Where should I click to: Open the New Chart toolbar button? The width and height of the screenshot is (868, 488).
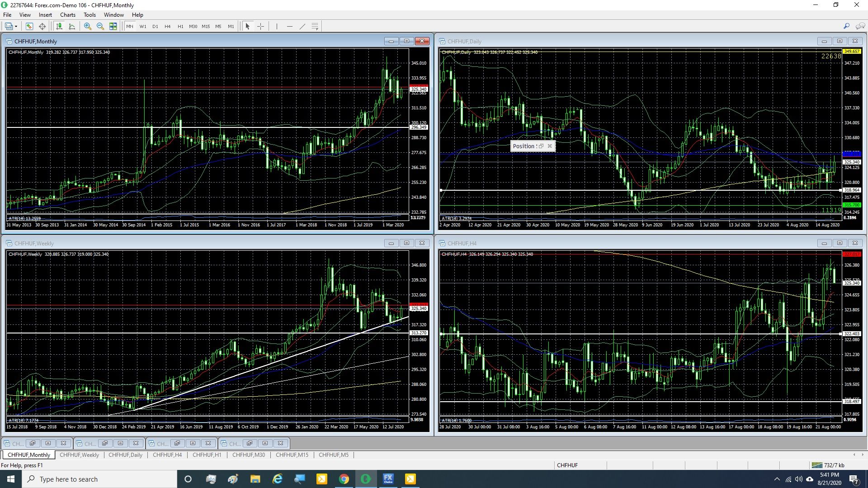(x=9, y=26)
